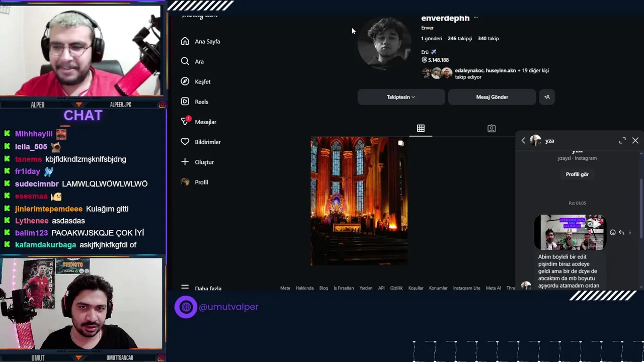644x362 pixels.
Task: Open Bildirimler heart icon
Action: pyautogui.click(x=185, y=142)
